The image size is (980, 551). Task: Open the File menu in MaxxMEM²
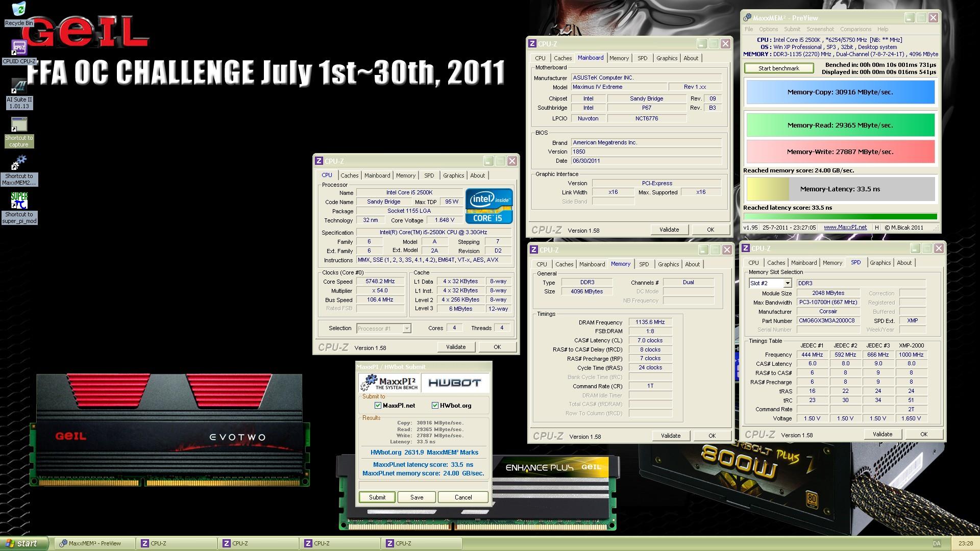749,29
